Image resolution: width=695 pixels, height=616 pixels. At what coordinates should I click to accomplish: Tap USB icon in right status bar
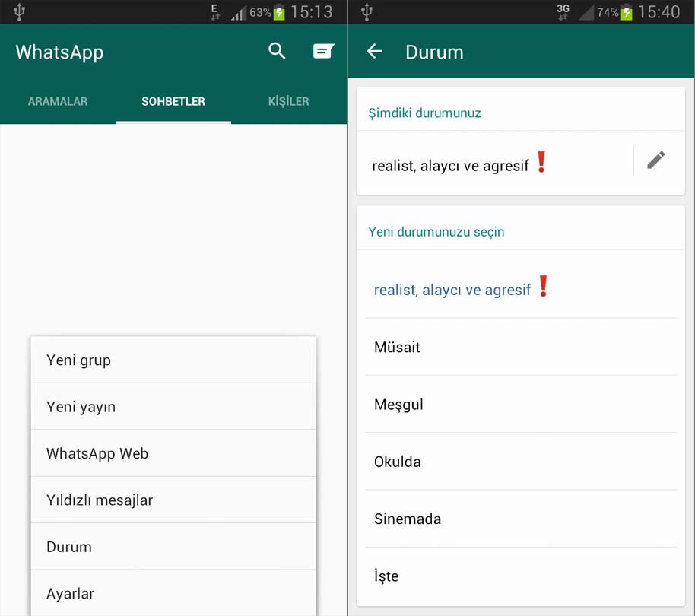point(367,11)
